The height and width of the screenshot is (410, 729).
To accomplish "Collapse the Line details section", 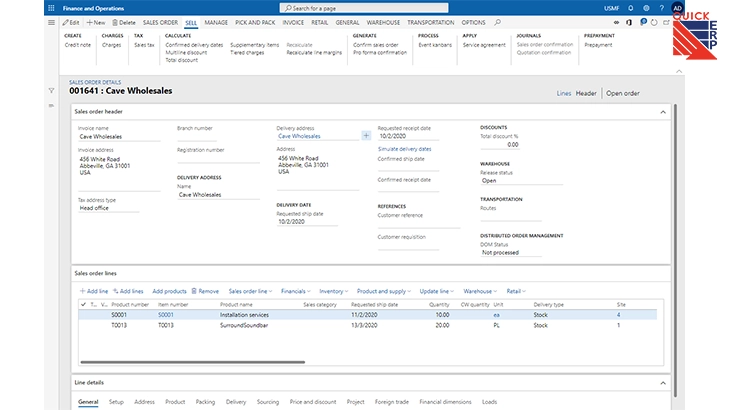I will pyautogui.click(x=663, y=383).
